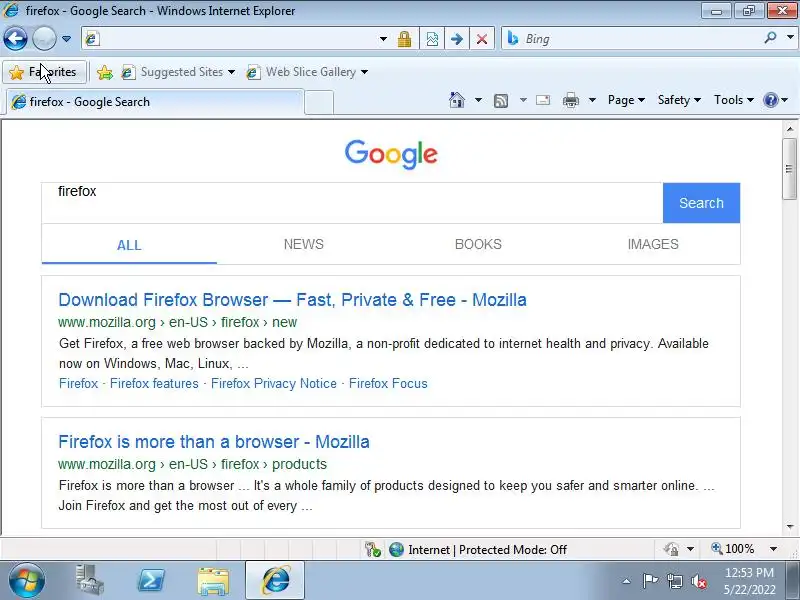Click the greyed-out Forward navigation button
Viewport: 800px width, 600px height.
click(x=44, y=38)
